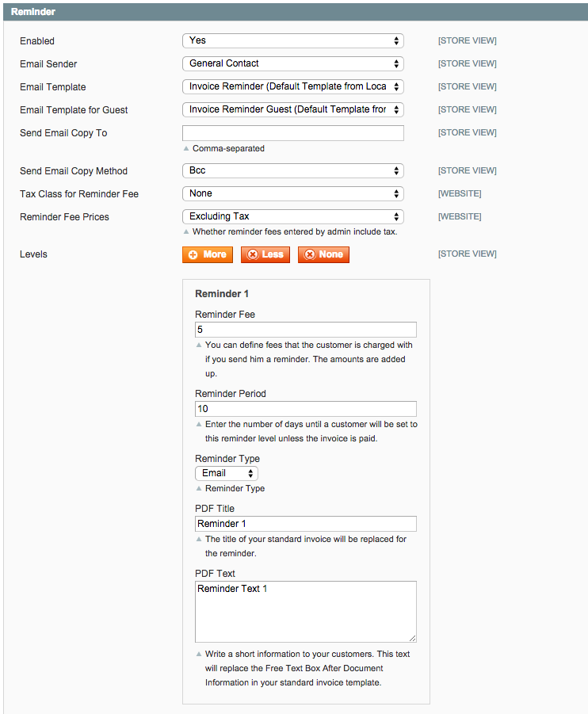
Task: Click inside the PDF Text textarea
Action: pos(305,611)
